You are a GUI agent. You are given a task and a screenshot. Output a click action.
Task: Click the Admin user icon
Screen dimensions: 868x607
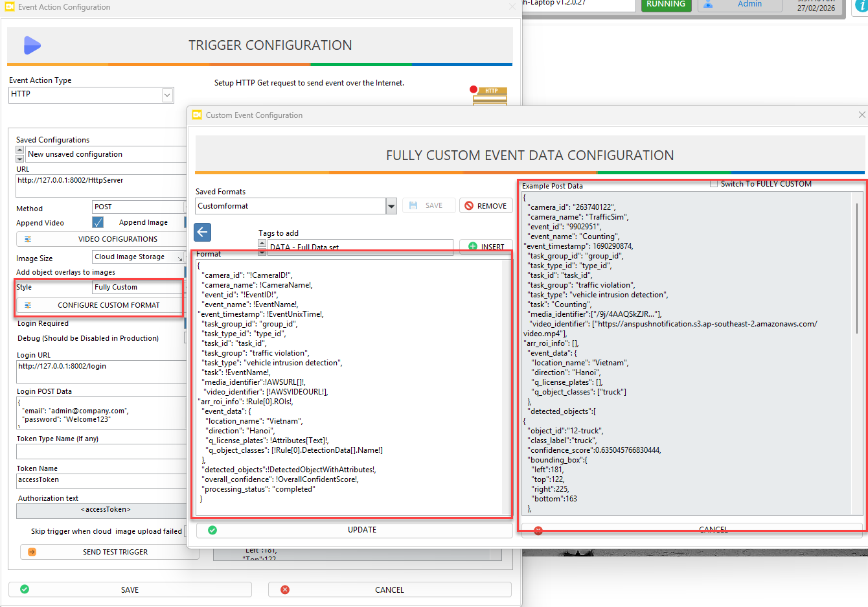(x=708, y=4)
